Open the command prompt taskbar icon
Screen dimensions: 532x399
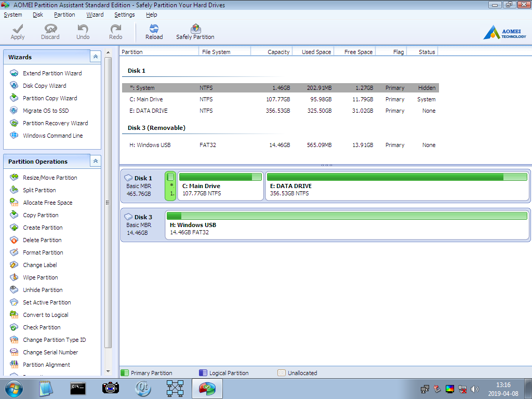tap(78, 389)
